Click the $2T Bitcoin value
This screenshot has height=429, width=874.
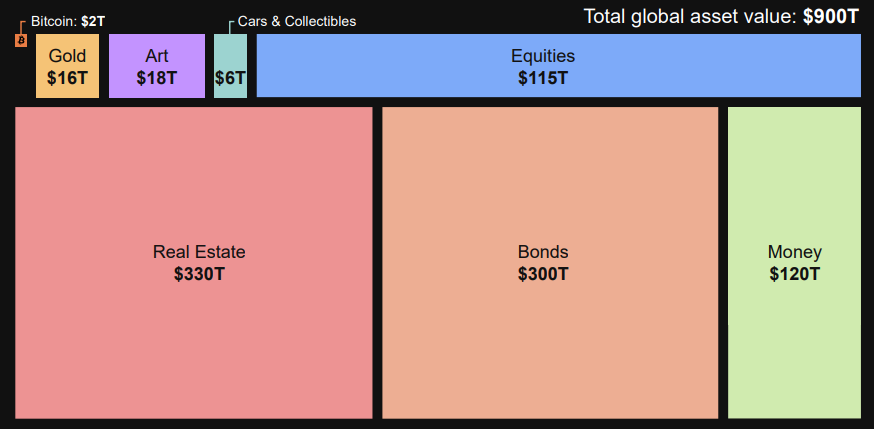point(93,20)
